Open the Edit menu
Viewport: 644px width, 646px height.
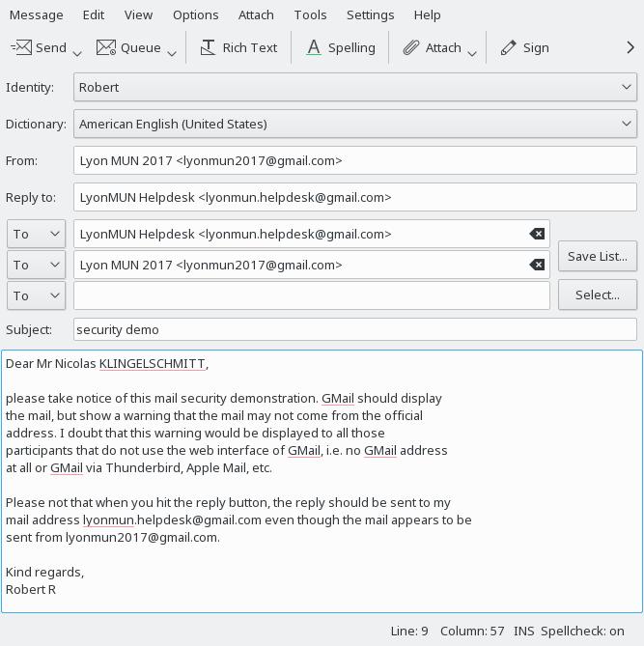94,14
